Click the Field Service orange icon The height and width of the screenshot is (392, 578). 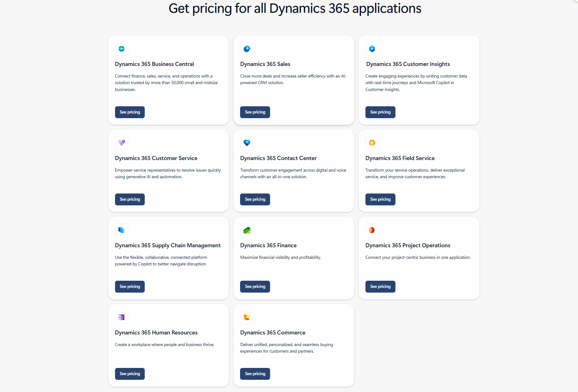tap(372, 143)
